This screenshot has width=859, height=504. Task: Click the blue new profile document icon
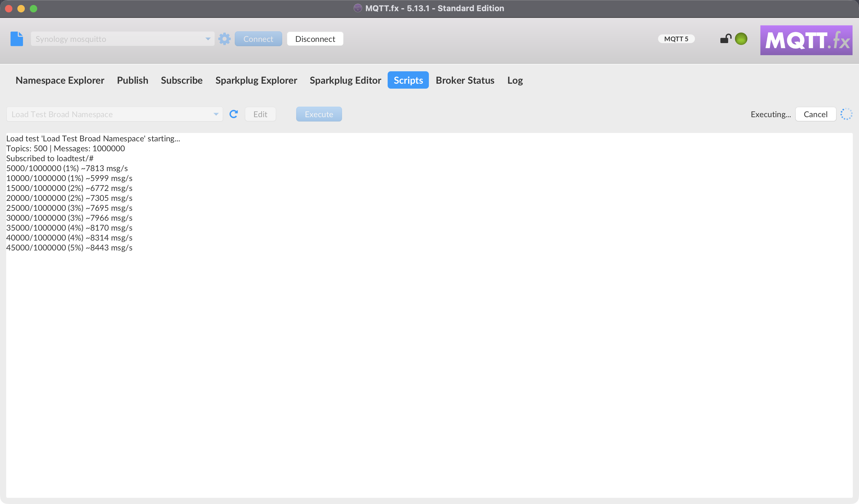(17, 39)
